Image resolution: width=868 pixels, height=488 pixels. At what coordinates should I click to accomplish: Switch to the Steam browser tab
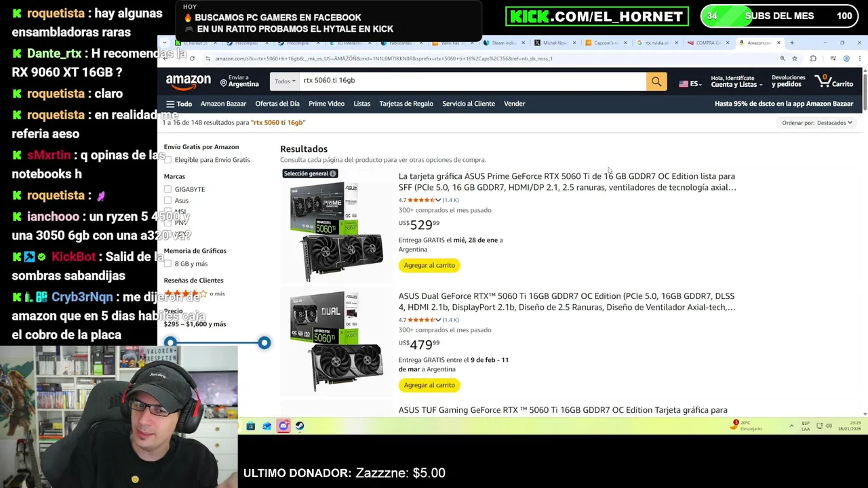[502, 43]
